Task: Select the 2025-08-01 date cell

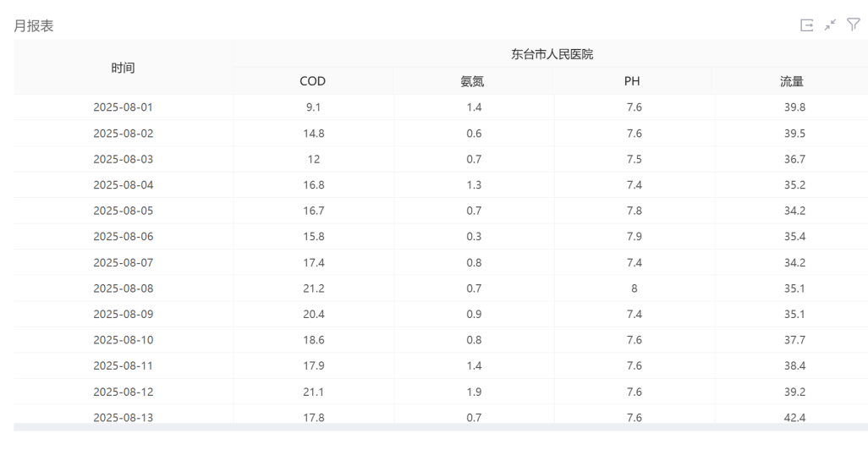Action: click(124, 107)
